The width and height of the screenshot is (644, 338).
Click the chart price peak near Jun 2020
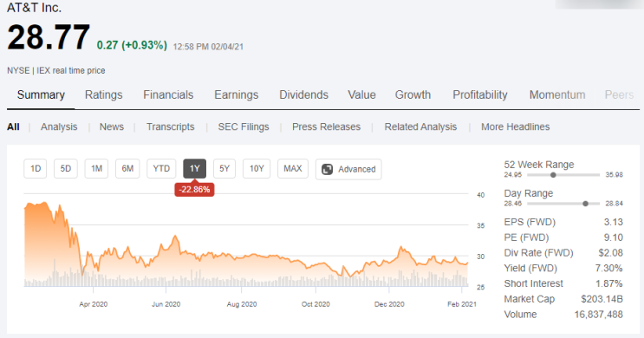(x=176, y=236)
